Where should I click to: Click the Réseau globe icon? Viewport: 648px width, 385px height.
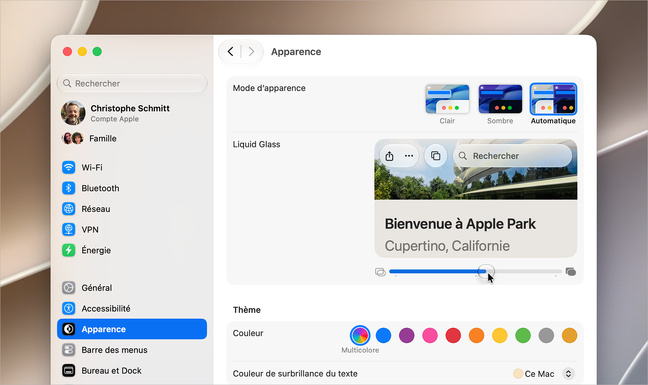[69, 209]
